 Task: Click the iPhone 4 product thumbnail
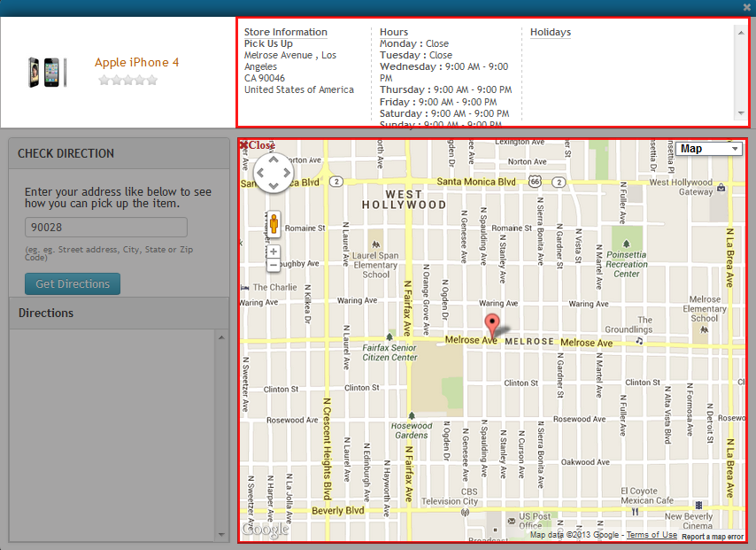(x=47, y=72)
